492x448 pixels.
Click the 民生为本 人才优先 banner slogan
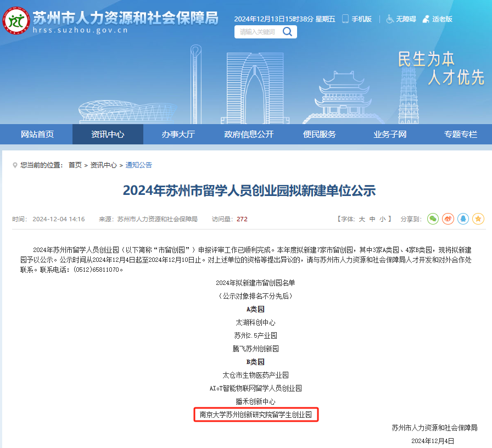441,68
